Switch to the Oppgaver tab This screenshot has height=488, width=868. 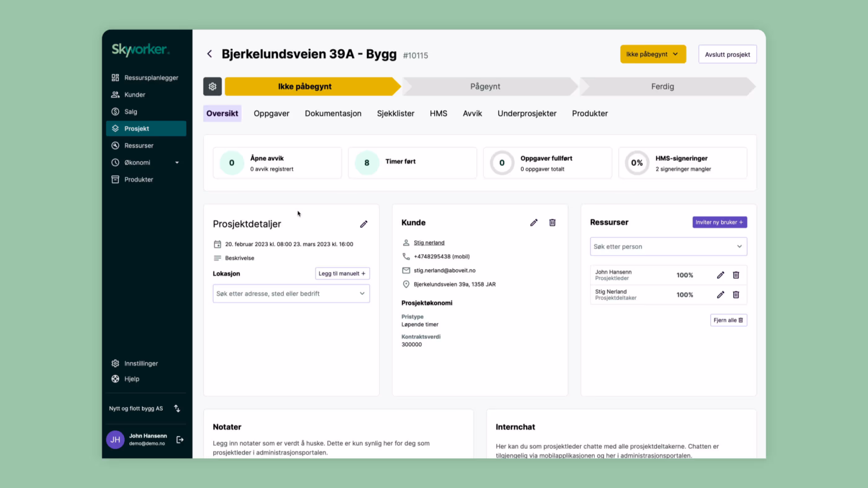click(x=271, y=113)
